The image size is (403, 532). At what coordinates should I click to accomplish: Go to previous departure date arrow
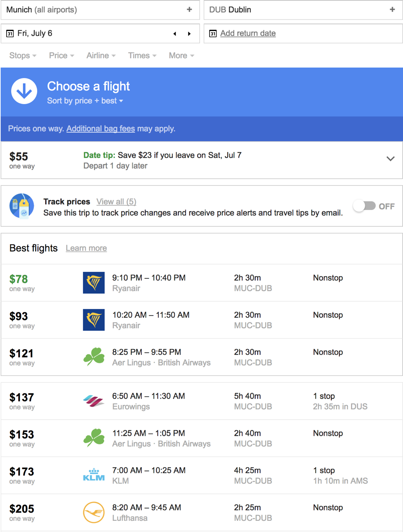tap(175, 34)
